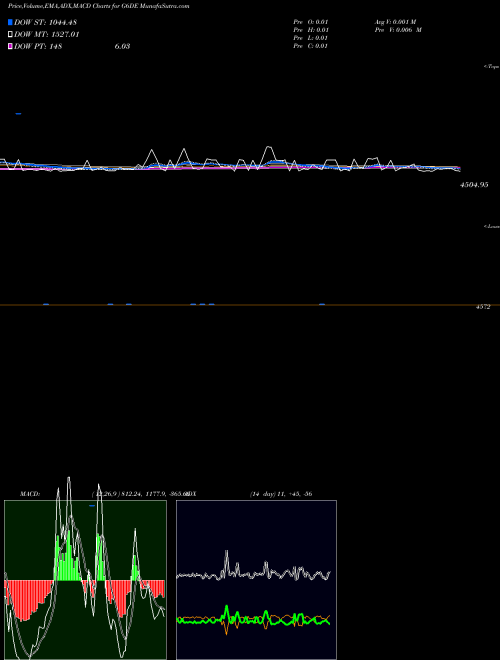Click the magenta DOW PT legend swatch
This screenshot has width=500, height=660.
10,46
